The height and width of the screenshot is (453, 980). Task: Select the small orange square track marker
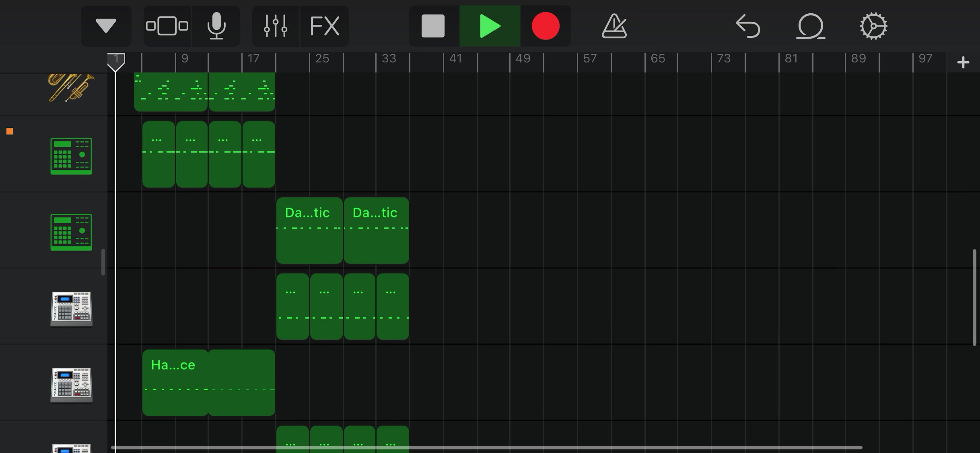[x=10, y=131]
